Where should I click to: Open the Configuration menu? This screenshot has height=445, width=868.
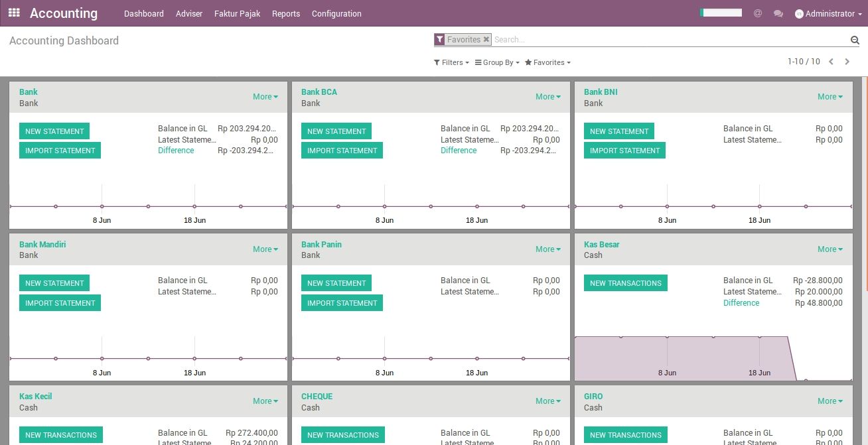click(336, 13)
